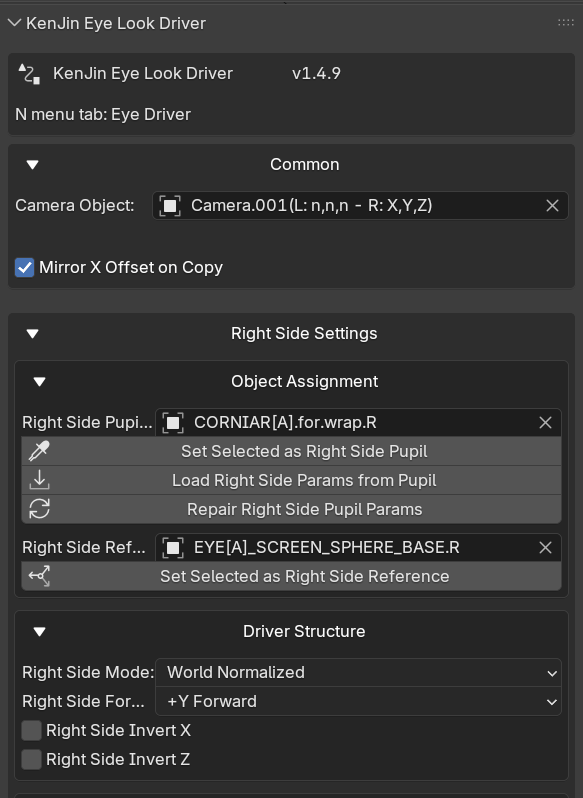
Task: Open the Right Side Mode dropdown
Action: [358, 673]
